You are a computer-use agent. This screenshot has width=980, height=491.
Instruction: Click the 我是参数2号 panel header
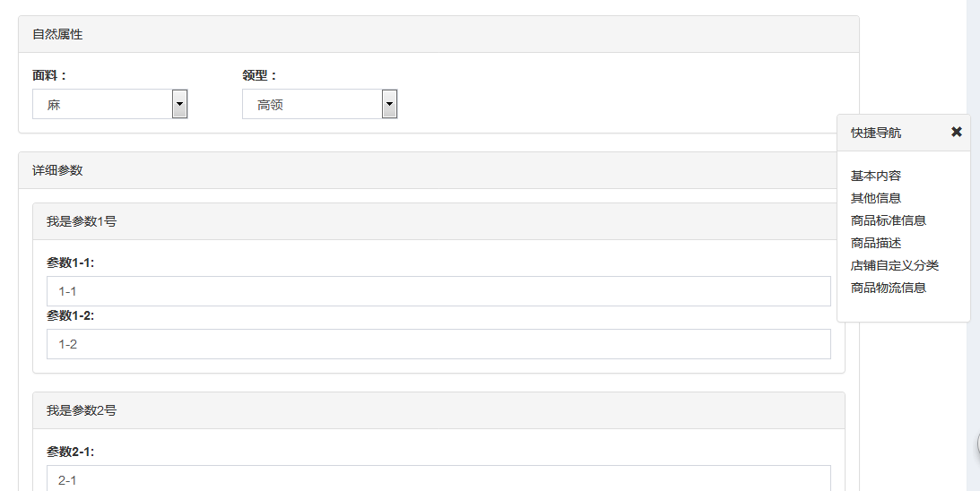click(x=438, y=410)
